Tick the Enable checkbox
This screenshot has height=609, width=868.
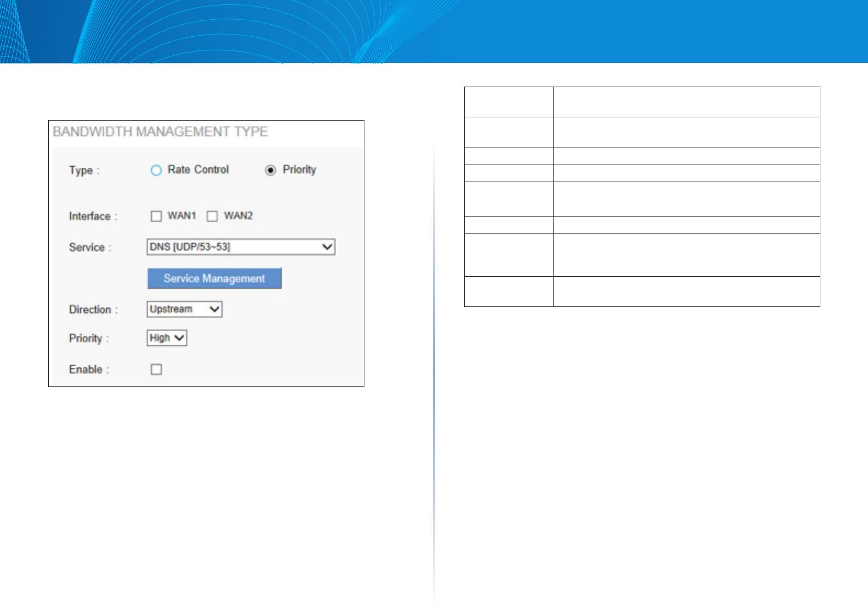click(156, 369)
